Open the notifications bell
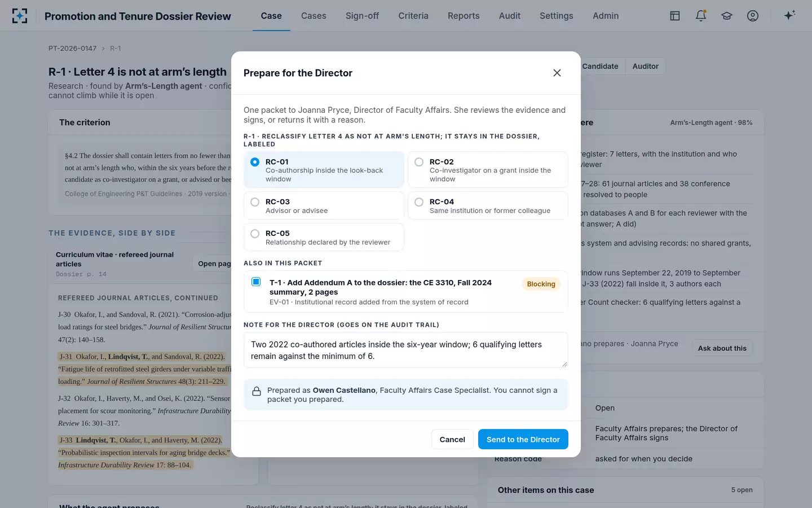This screenshot has width=812, height=508. pos(701,16)
